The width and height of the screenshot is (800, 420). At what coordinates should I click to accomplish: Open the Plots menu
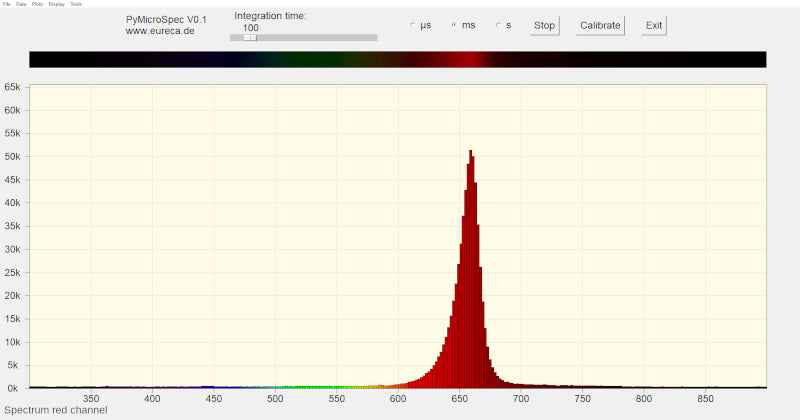37,4
